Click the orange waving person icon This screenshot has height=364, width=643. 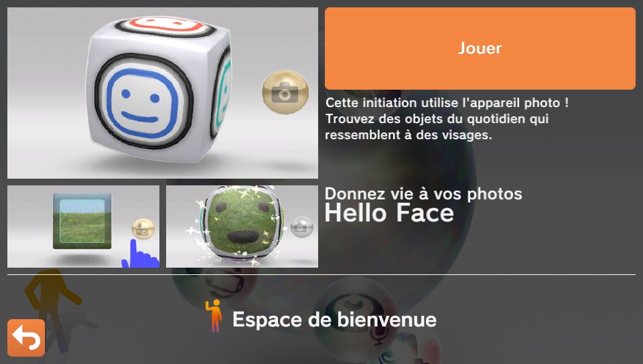coord(214,315)
